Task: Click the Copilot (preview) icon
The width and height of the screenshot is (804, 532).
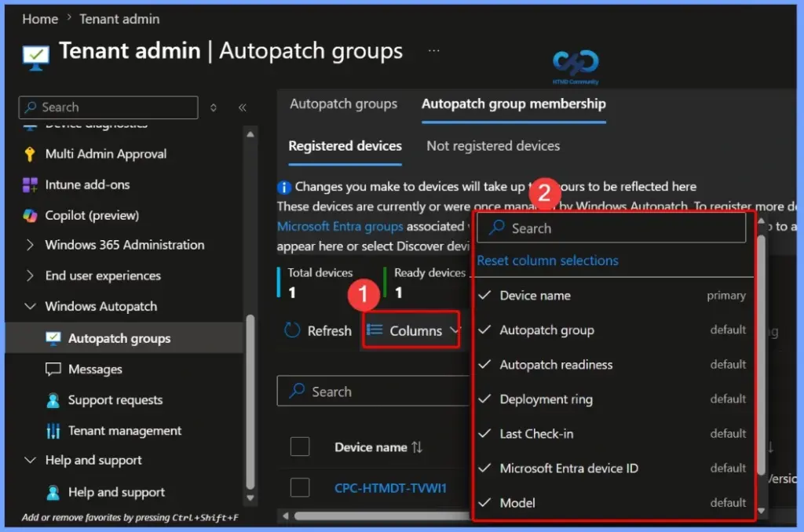Action: point(30,216)
